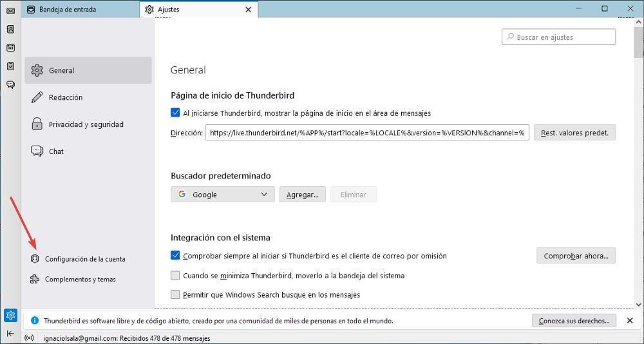Viewport: 644px width, 344px height.
Task: Toggle show start page on Thunderbird launch
Action: [x=175, y=113]
